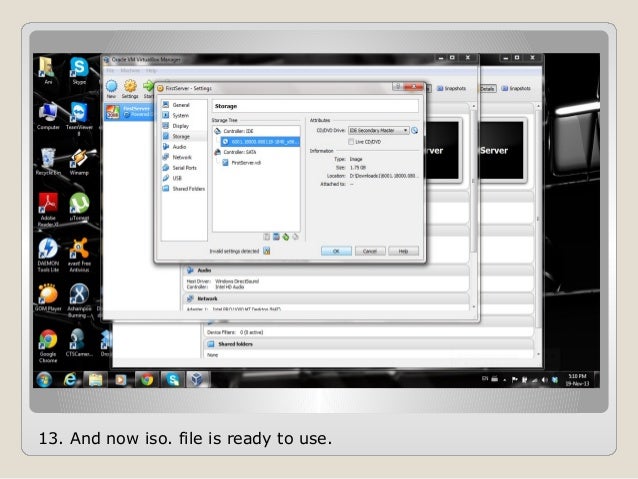Click the OK button in the Settings dialog
The height and width of the screenshot is (479, 638).
[x=335, y=251]
